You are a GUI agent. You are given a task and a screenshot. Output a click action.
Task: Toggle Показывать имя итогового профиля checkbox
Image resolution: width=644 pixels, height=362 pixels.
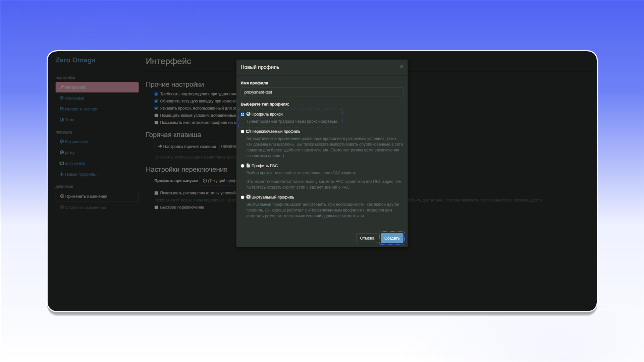(156, 123)
